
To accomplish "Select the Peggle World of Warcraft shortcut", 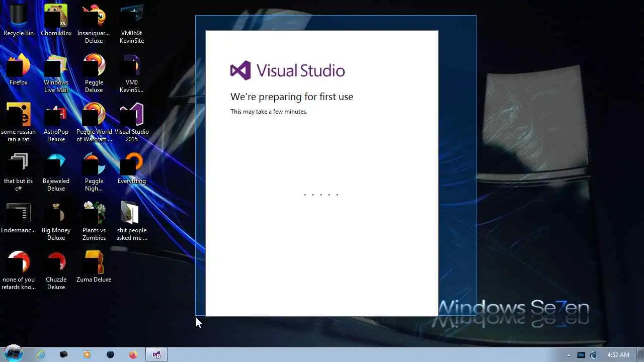I will pos(94,123).
